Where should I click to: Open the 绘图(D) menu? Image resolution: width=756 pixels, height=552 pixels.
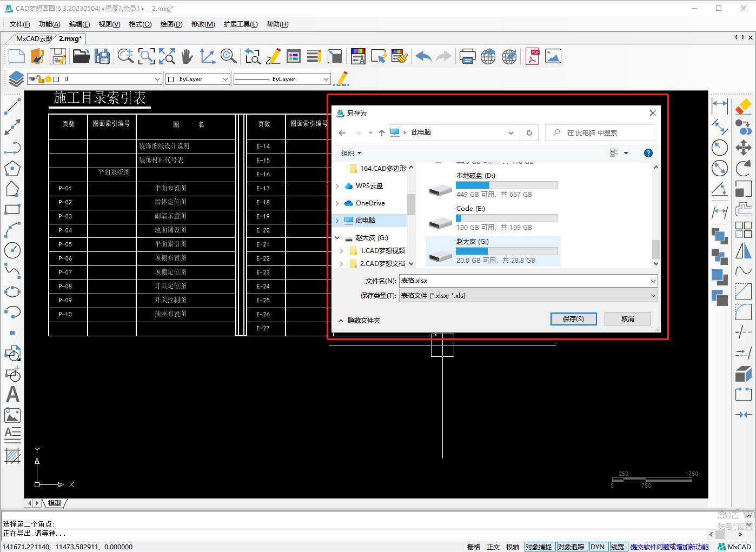[x=171, y=24]
